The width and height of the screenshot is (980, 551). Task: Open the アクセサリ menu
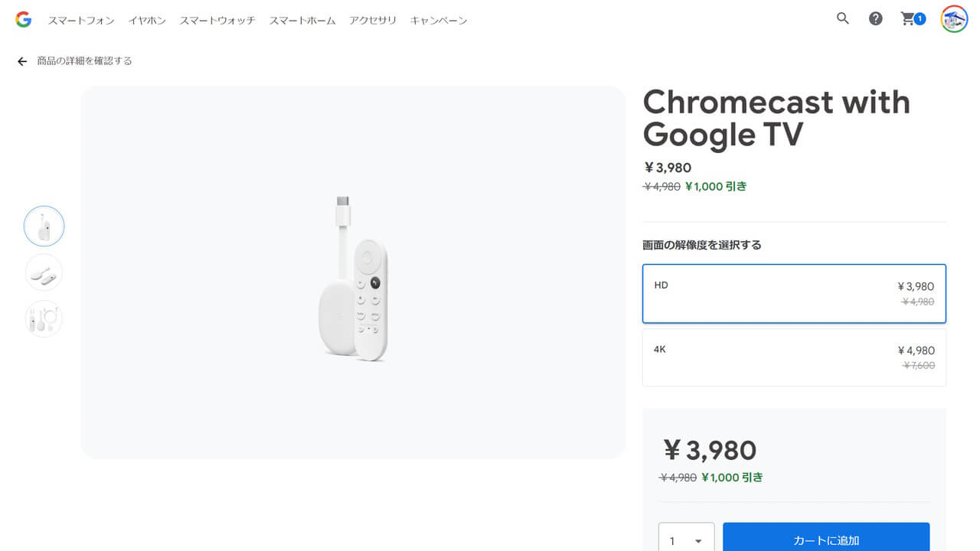(373, 21)
